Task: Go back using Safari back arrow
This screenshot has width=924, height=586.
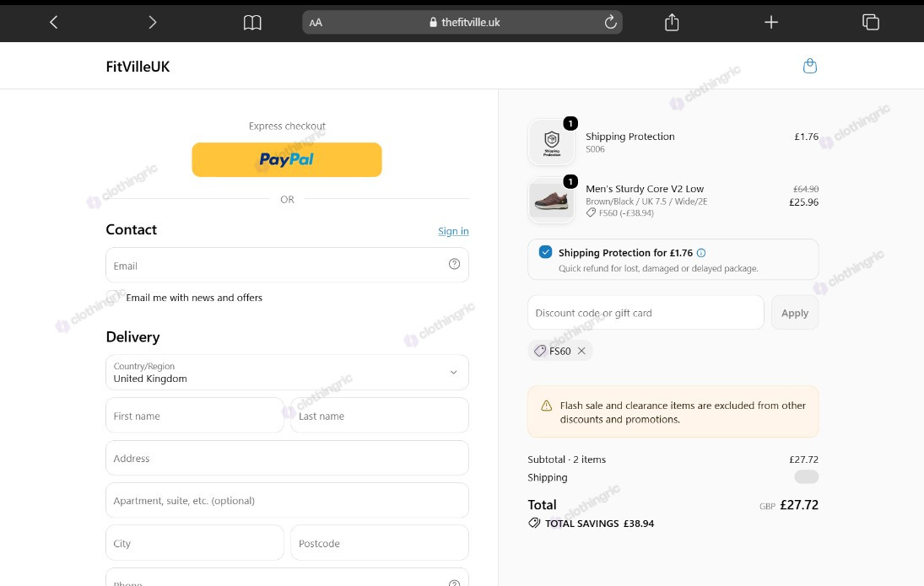Action: pos(54,23)
